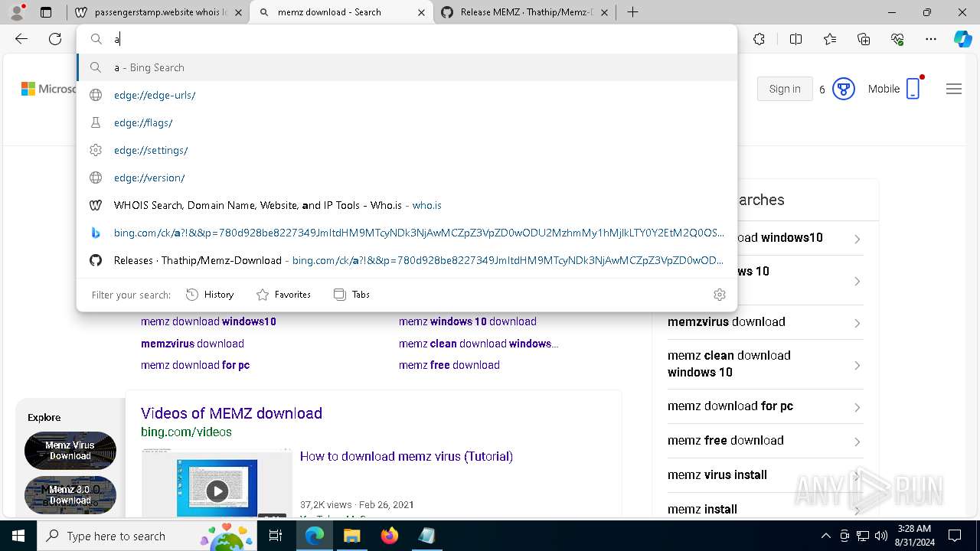This screenshot has height=551, width=980.
Task: Open 'memz free download' link in results
Action: coord(449,365)
